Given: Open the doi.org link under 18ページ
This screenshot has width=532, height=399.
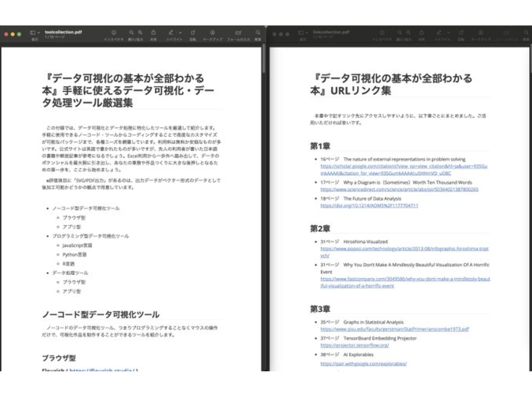Looking at the screenshot, I should tap(369, 206).
